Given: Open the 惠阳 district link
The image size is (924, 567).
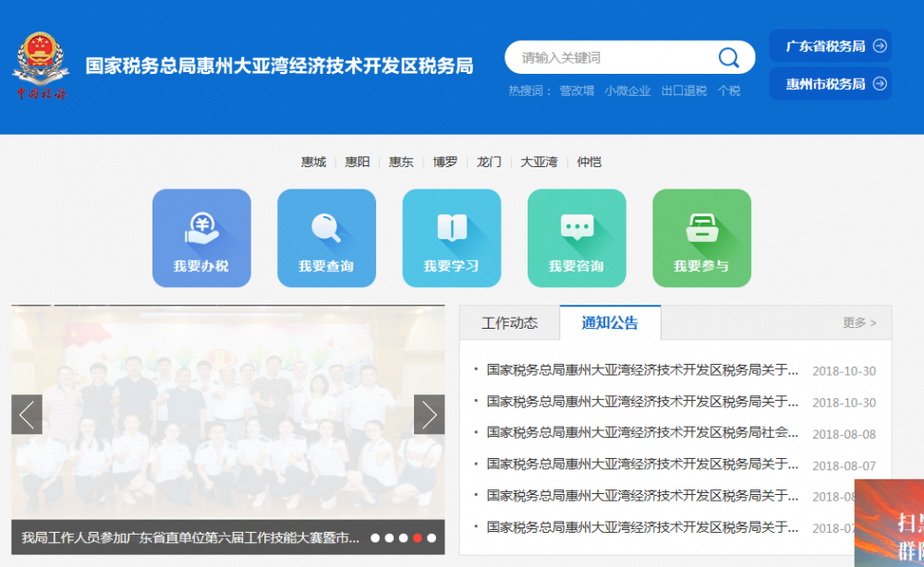Looking at the screenshot, I should (x=358, y=162).
